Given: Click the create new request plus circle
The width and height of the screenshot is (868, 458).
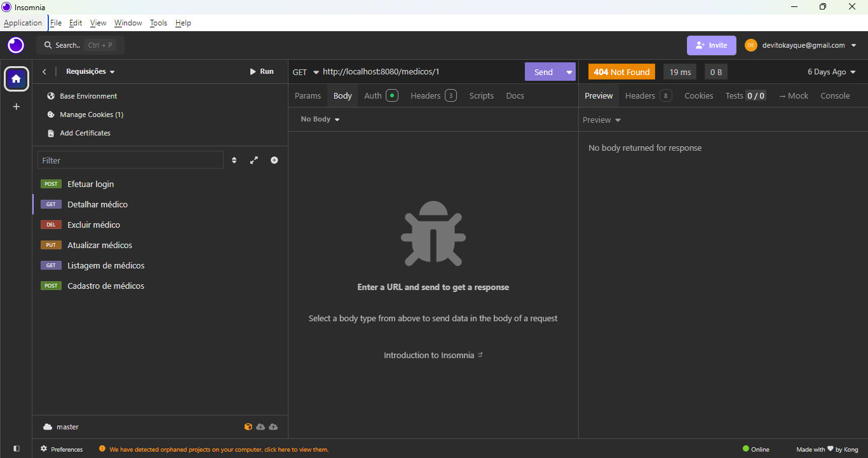Looking at the screenshot, I should coord(275,160).
